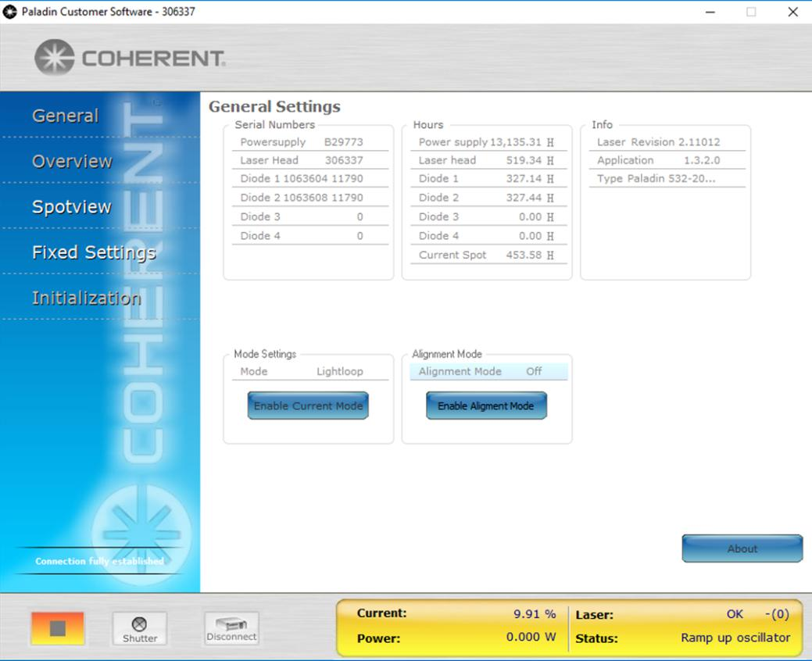Click the Laser Head serial number row
The width and height of the screenshot is (812, 661).
point(310,160)
